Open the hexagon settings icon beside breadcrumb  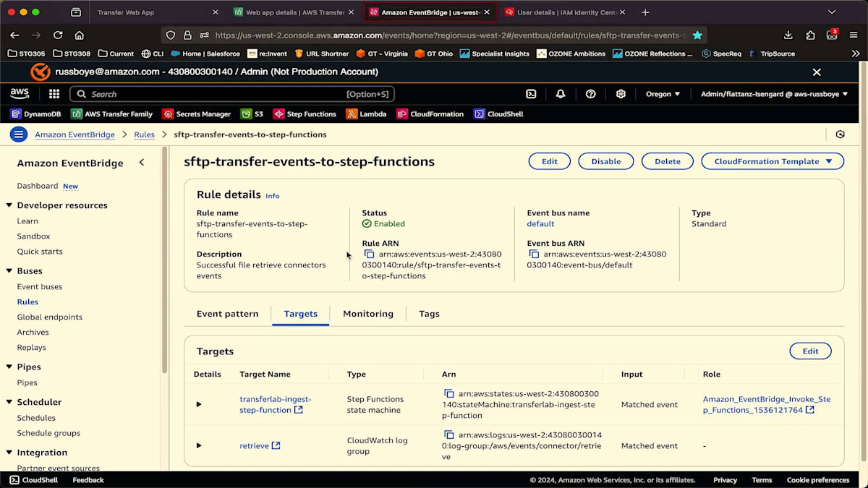[x=840, y=134]
